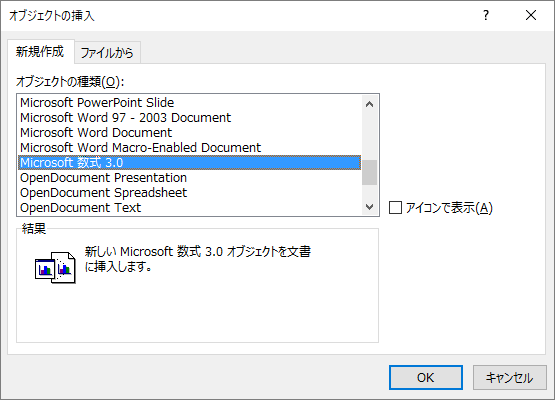
Task: Select the 新規作成 tab
Action: point(40,52)
